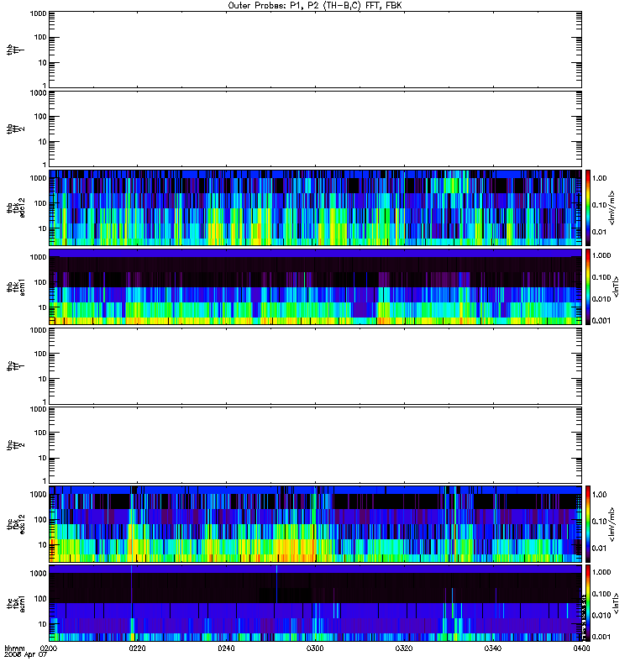Click the 0.001 tick on thc scm1 colorbar
This screenshot has width=630, height=672.
(601, 637)
